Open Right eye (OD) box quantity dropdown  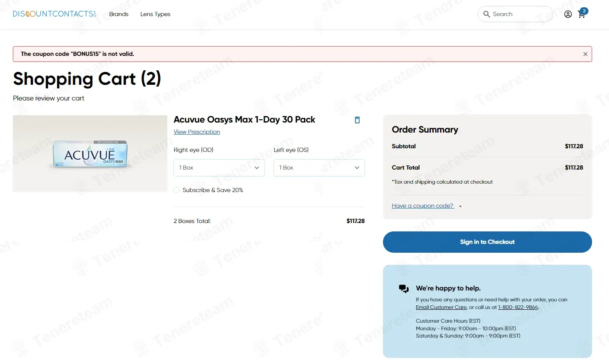(219, 168)
